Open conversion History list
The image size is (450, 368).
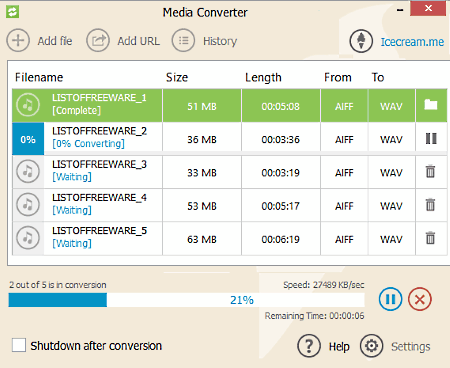click(204, 41)
